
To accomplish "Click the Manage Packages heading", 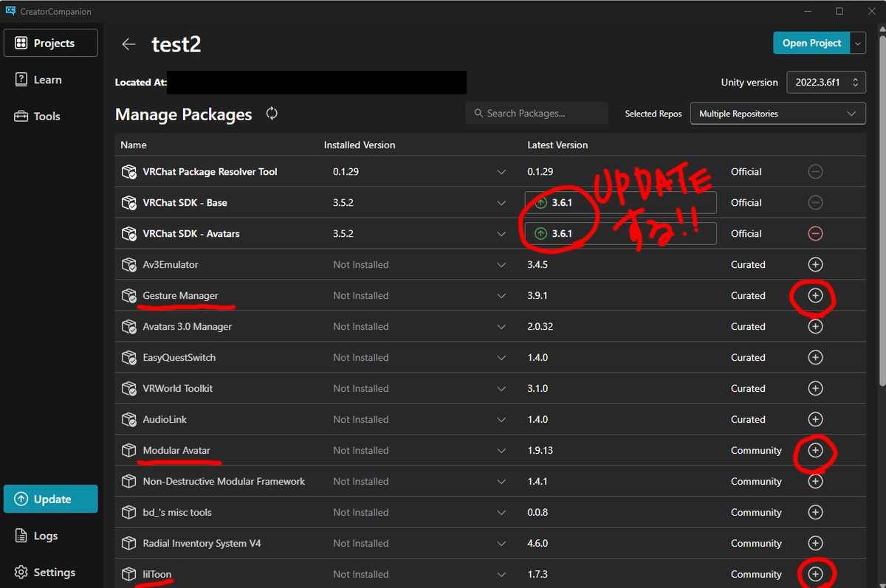I will (184, 114).
